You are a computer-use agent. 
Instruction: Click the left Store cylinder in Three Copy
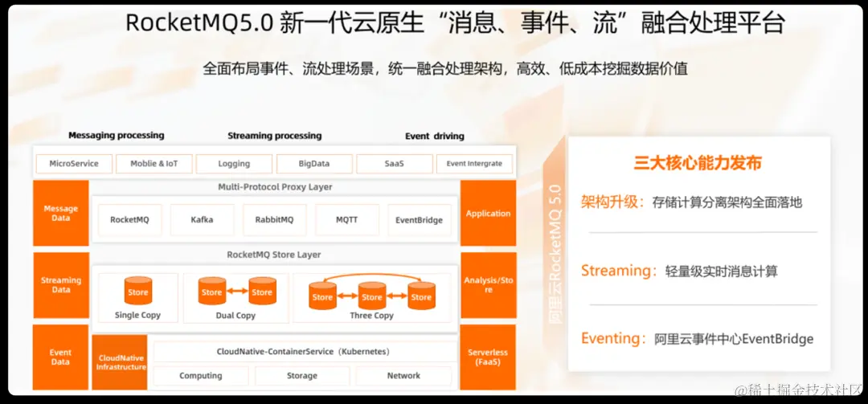pyautogui.click(x=322, y=296)
